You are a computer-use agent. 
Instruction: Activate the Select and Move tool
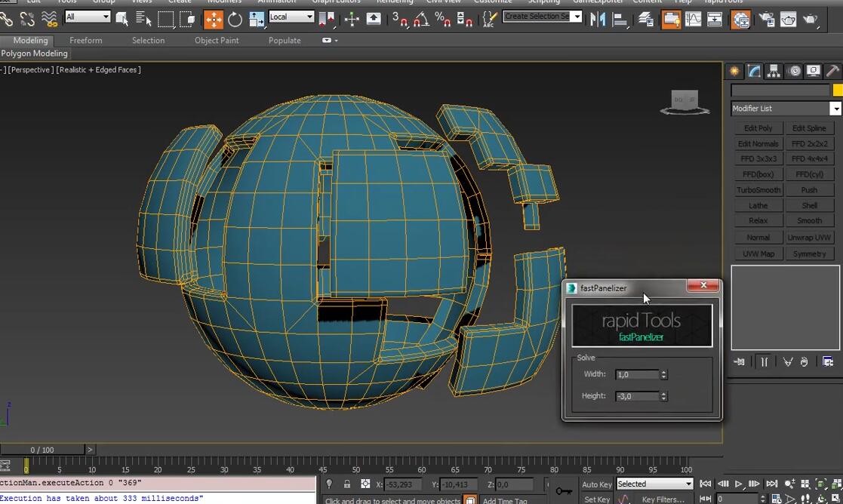click(214, 20)
